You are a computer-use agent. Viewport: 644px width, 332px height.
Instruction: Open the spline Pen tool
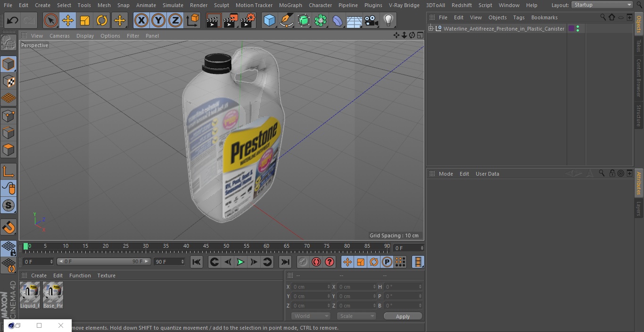[286, 20]
